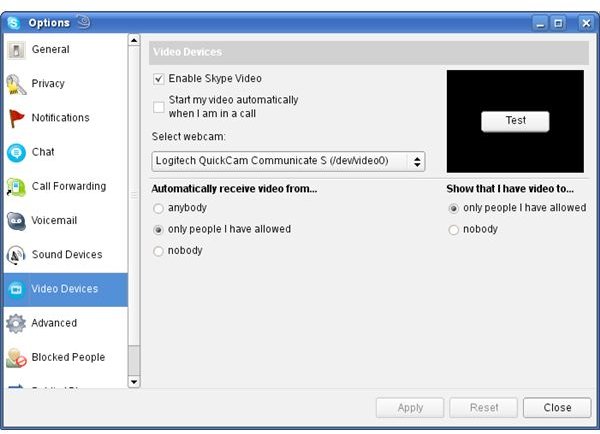600x434 pixels.
Task: Open Sound Devices settings
Action: (65, 255)
